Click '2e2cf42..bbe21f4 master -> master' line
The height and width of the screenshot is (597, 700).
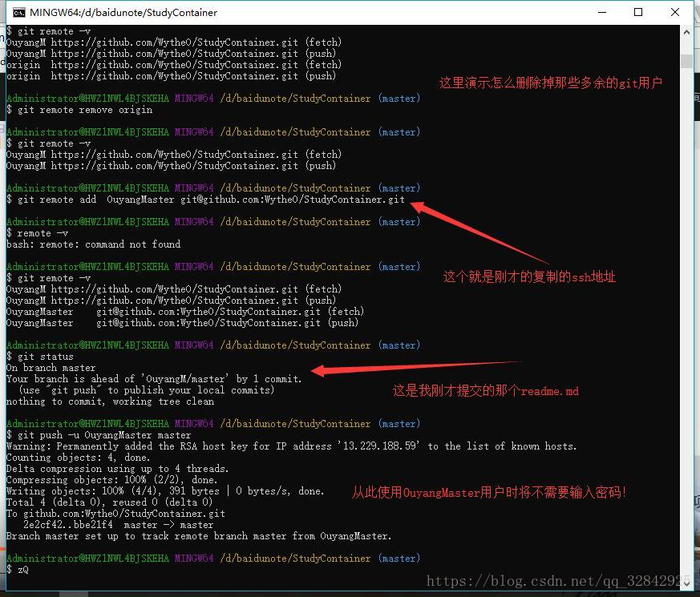click(119, 525)
